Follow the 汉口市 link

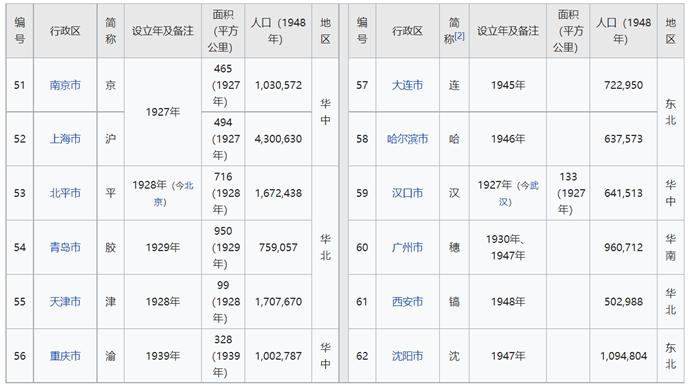coord(407,193)
